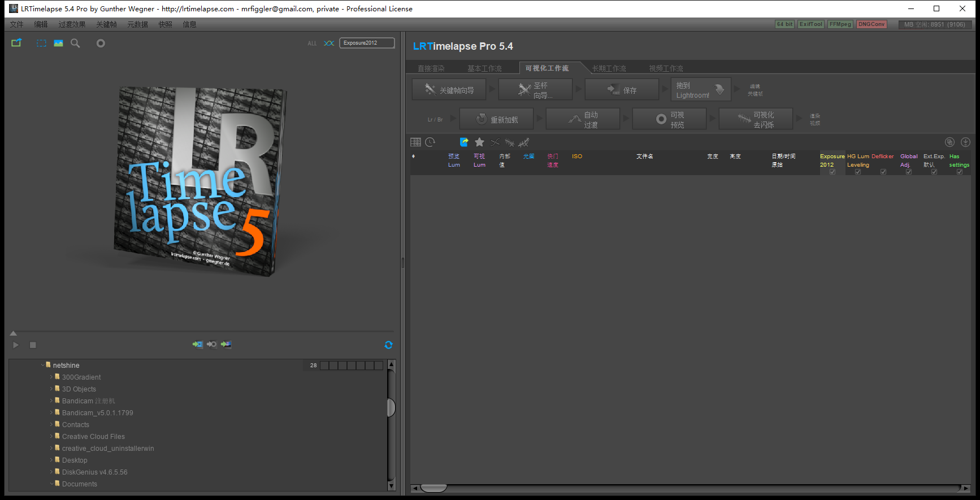This screenshot has width=980, height=500.
Task: Click the 可视化去闪烁 button
Action: click(756, 119)
